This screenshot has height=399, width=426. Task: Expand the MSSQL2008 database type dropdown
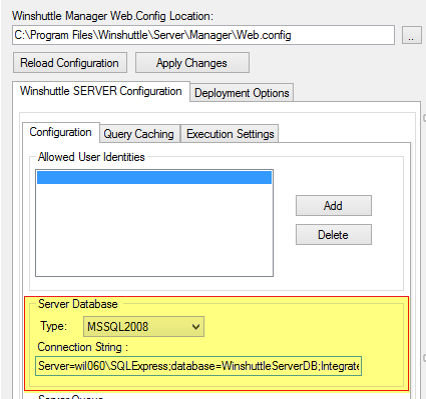(144, 327)
